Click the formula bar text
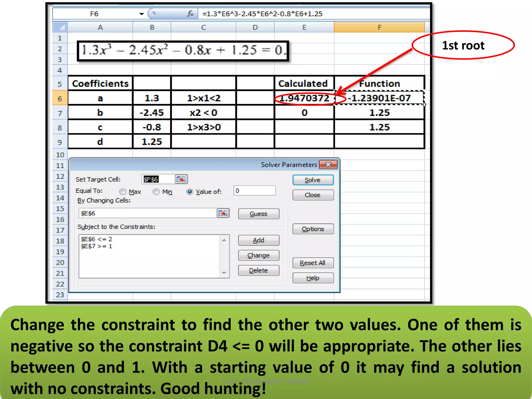Image resolution: width=532 pixels, height=399 pixels. (x=262, y=14)
